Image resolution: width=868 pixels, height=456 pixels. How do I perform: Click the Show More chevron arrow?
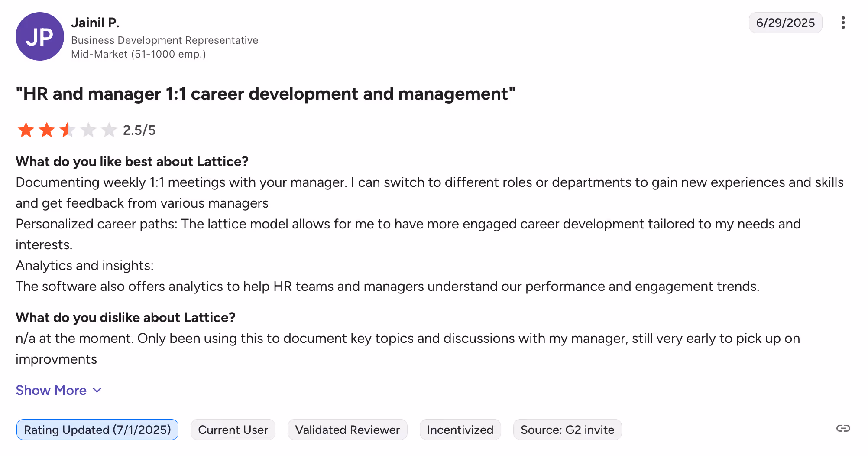coord(97,390)
